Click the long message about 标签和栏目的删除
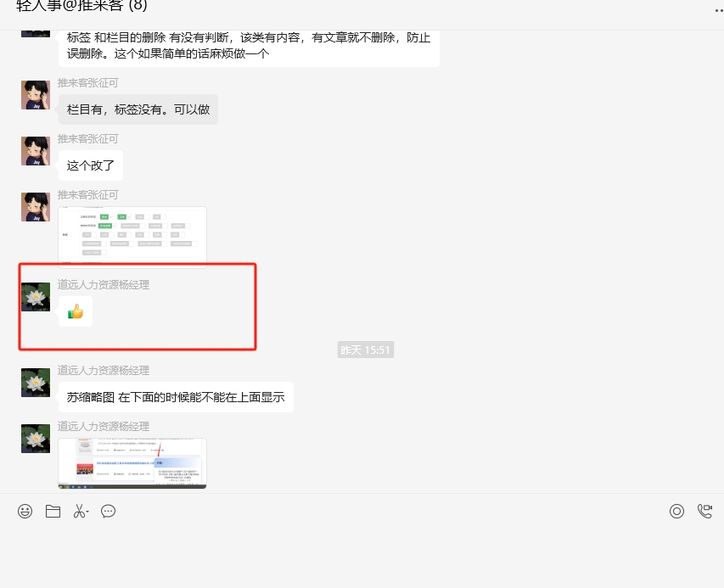 (x=249, y=46)
